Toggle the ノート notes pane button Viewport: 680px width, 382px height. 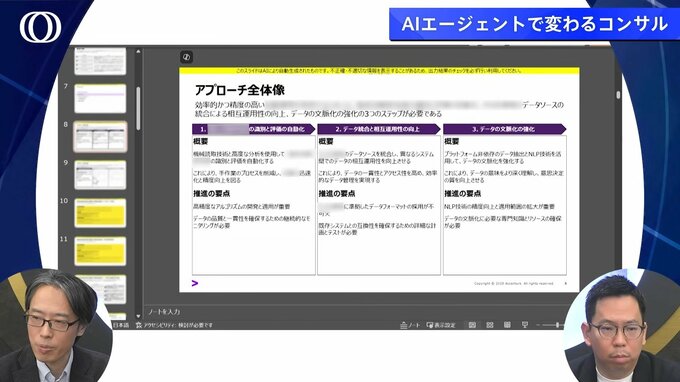(410, 325)
